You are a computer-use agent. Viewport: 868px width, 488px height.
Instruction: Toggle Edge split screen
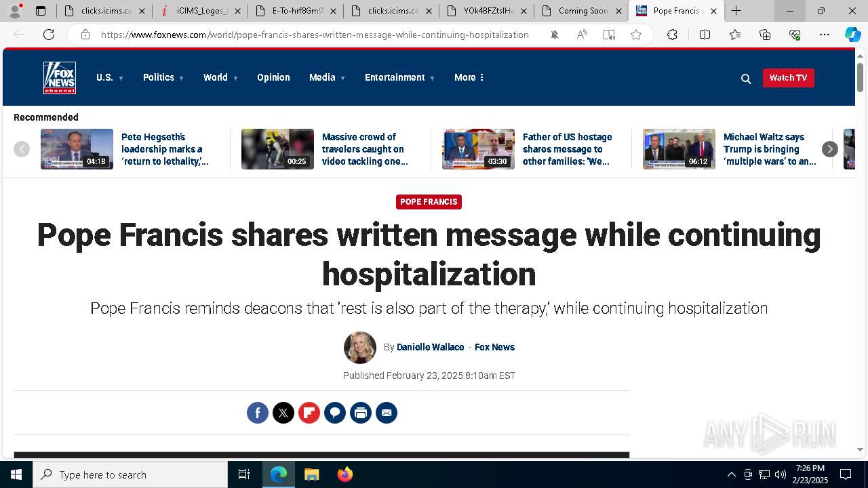[705, 35]
